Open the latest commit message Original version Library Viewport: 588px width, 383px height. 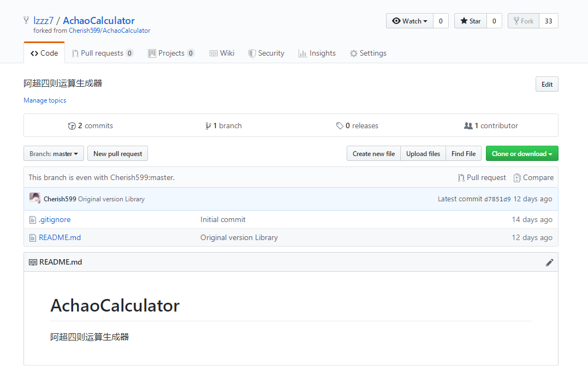(111, 199)
